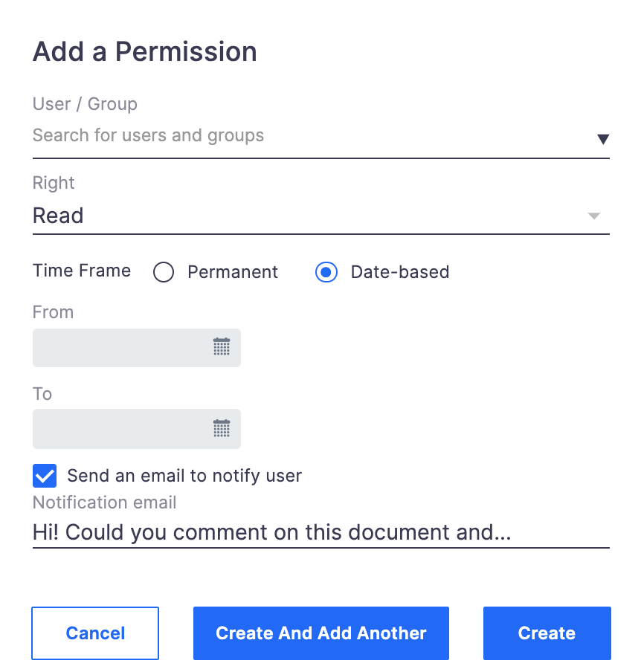This screenshot has height=672, width=641.
Task: Expand the Right dropdown arrow
Action: click(x=594, y=216)
